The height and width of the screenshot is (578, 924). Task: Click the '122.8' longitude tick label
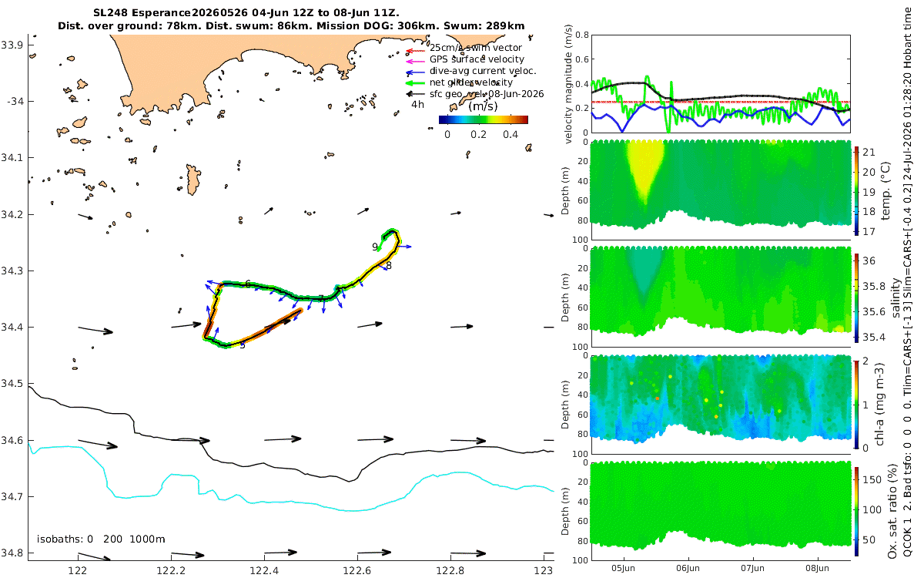pyautogui.click(x=450, y=570)
